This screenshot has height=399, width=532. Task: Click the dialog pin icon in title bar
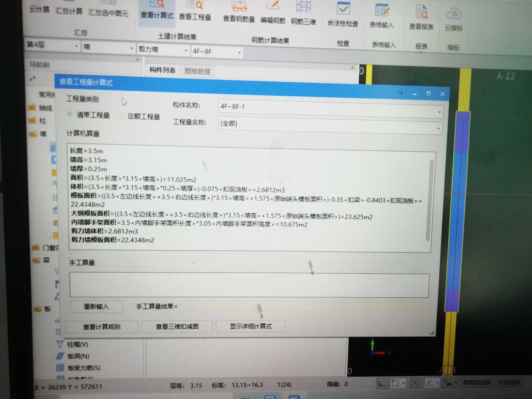(x=401, y=93)
